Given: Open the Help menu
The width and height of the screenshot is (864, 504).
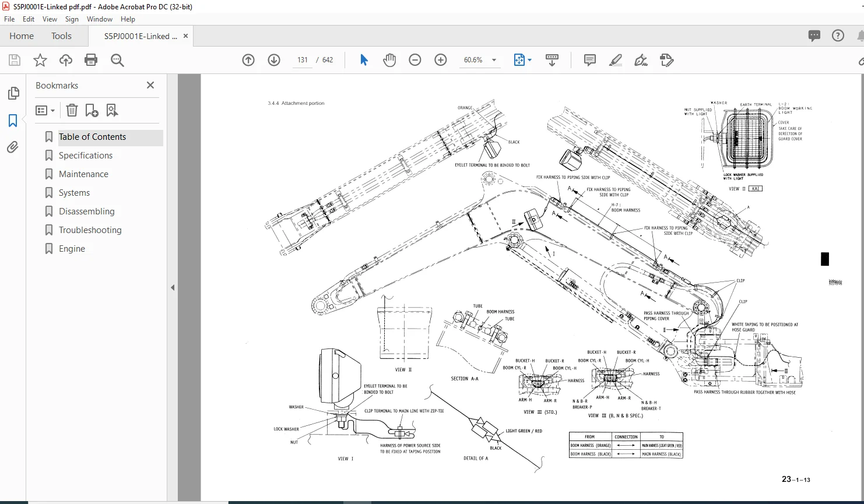Looking at the screenshot, I should point(128,19).
